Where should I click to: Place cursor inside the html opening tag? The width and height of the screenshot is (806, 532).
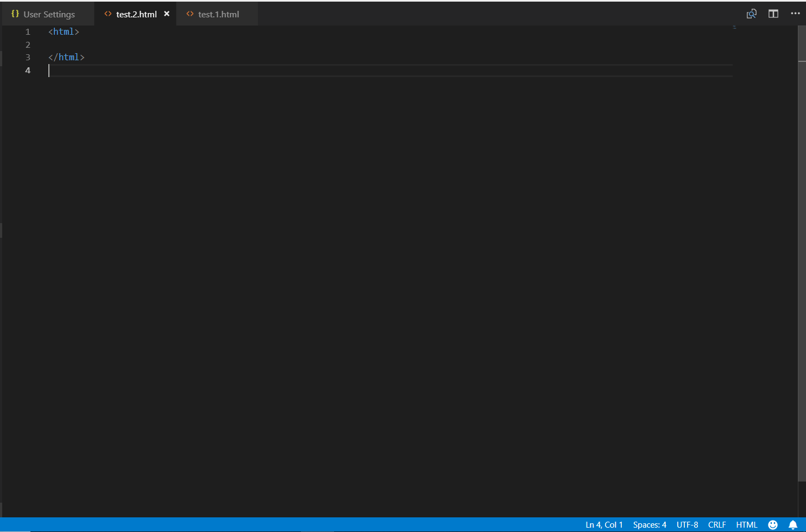point(64,31)
